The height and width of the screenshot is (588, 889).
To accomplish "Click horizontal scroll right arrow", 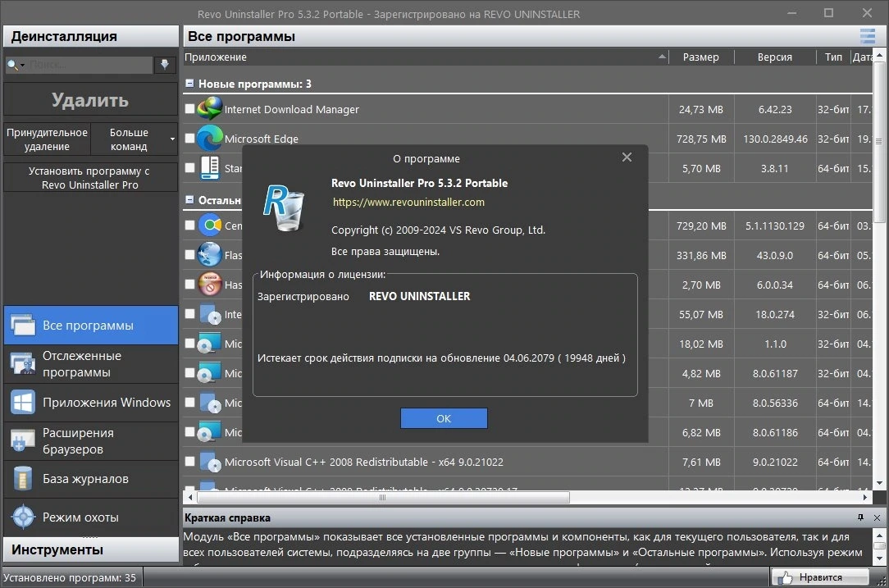I will point(865,497).
